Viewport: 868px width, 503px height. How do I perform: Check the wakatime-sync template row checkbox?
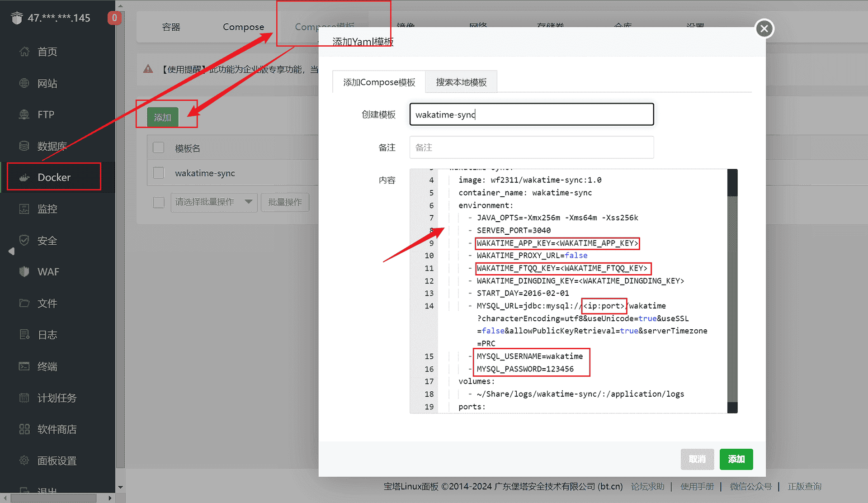coord(158,173)
